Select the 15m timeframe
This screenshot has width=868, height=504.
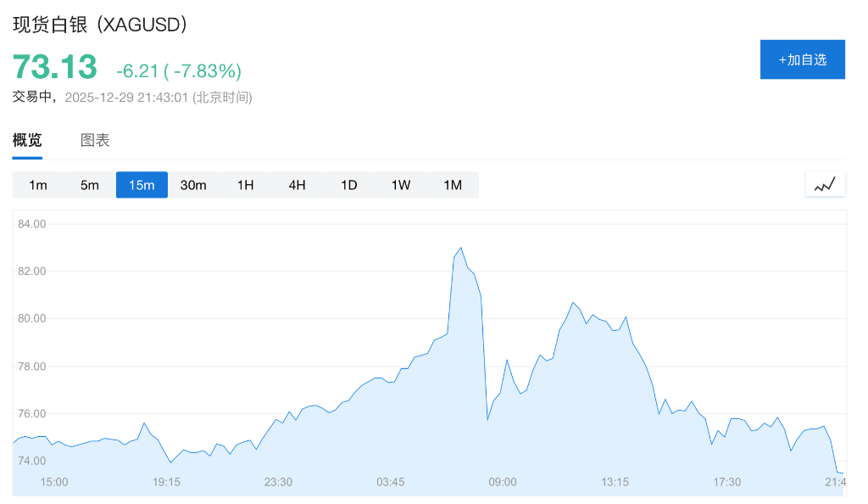pyautogui.click(x=142, y=185)
